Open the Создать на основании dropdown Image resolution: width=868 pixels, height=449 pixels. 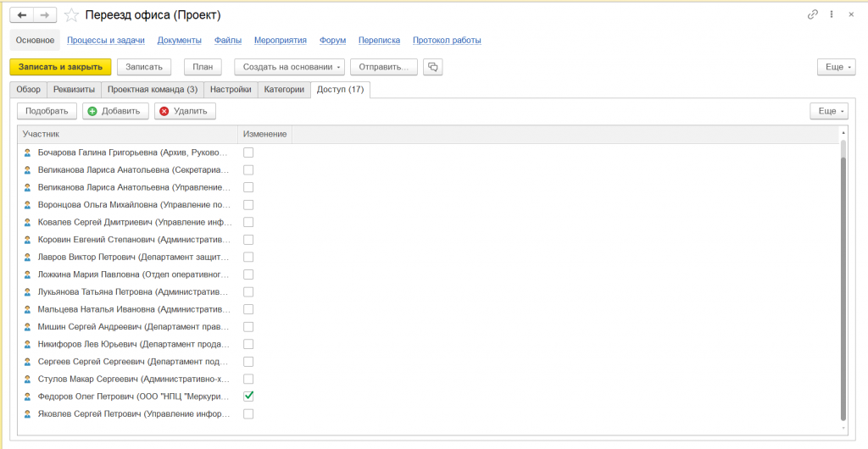(x=290, y=67)
